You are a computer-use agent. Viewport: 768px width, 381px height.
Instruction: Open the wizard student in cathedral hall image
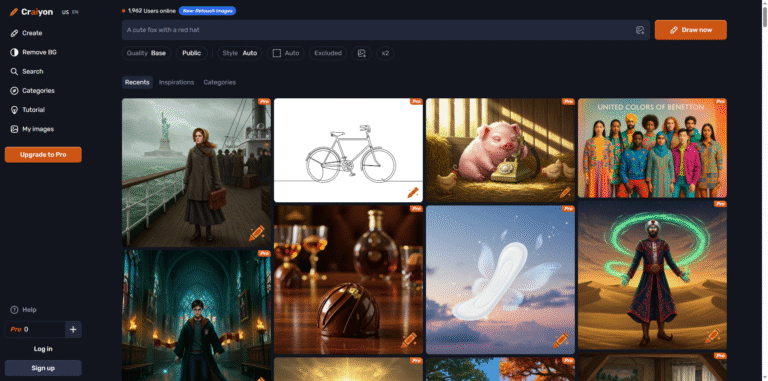[x=196, y=316]
